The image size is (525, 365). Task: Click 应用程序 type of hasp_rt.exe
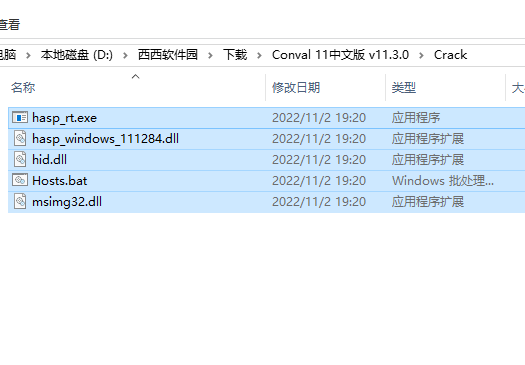click(x=416, y=118)
